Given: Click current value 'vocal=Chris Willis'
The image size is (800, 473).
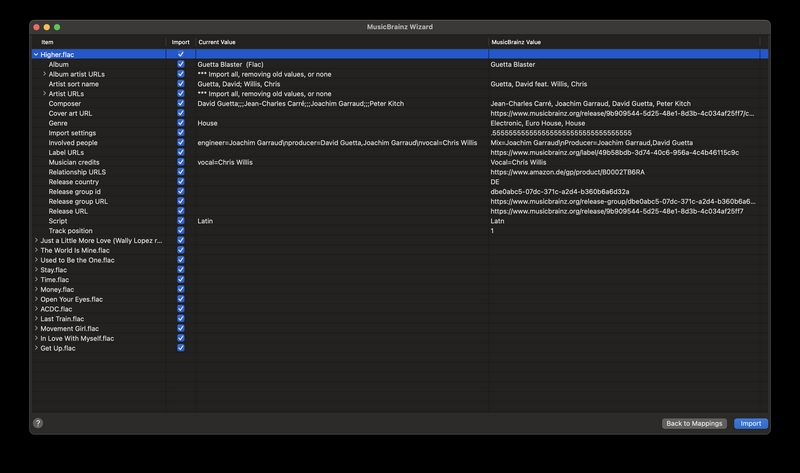Looking at the screenshot, I should click(x=225, y=162).
